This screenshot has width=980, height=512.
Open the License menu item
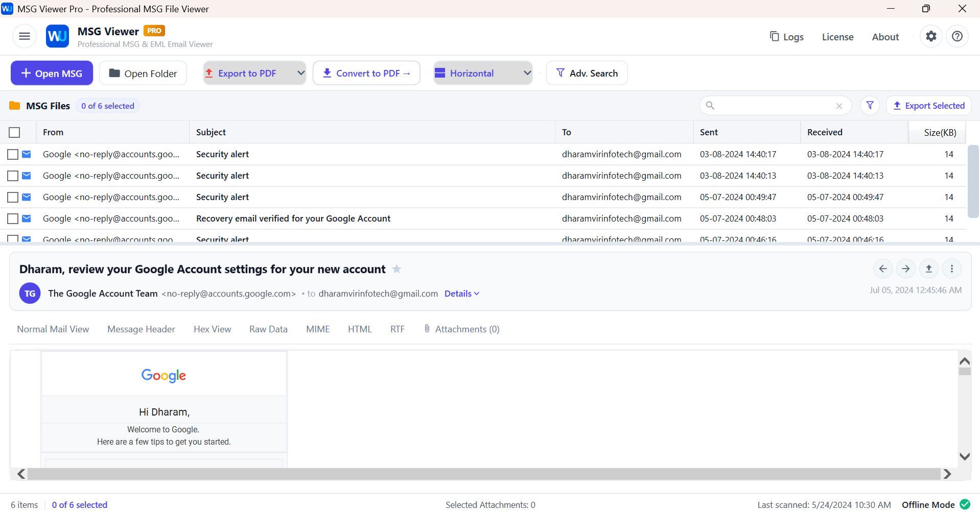837,37
